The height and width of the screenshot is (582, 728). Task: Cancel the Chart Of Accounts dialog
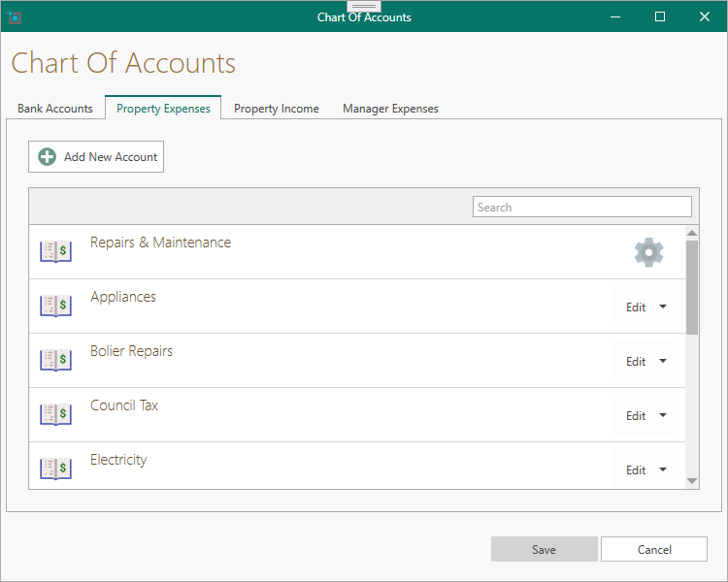click(x=654, y=549)
